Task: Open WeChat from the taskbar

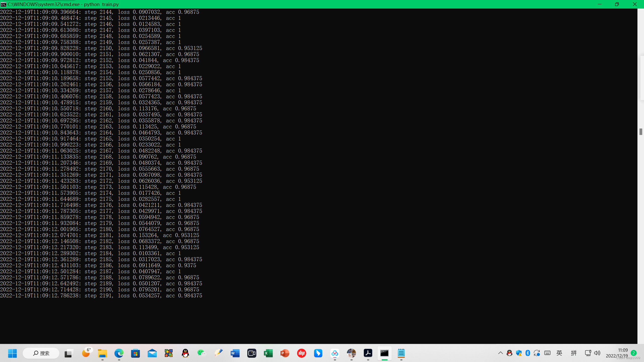Action: tap(202, 353)
